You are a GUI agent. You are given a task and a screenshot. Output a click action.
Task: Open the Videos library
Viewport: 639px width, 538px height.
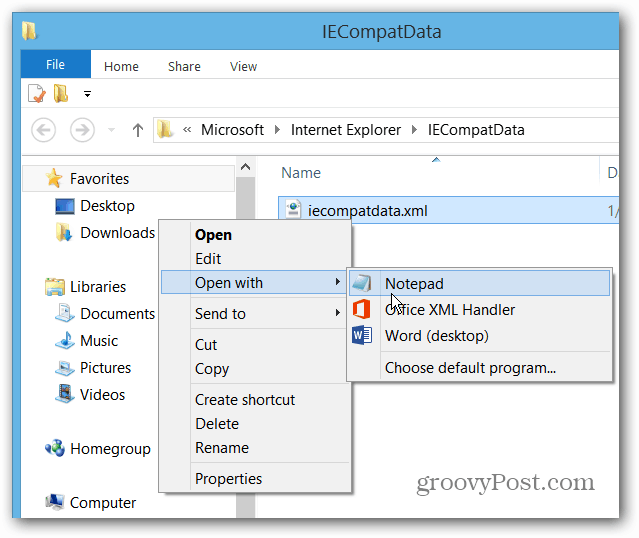[102, 395]
